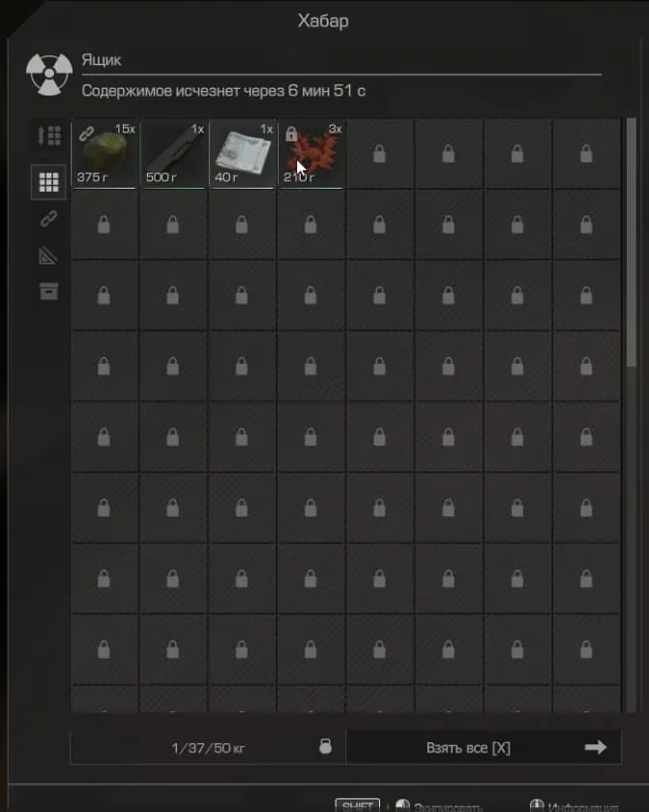Click the chain link filter icon

pos(48,219)
